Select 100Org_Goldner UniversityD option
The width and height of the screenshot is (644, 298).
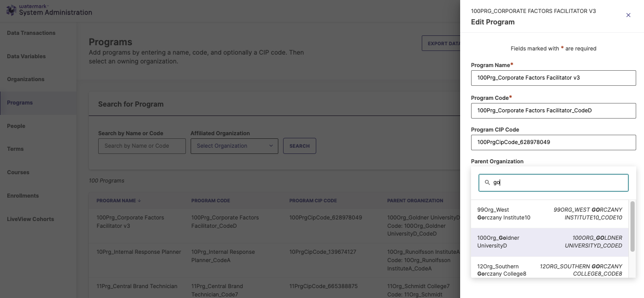(x=550, y=242)
